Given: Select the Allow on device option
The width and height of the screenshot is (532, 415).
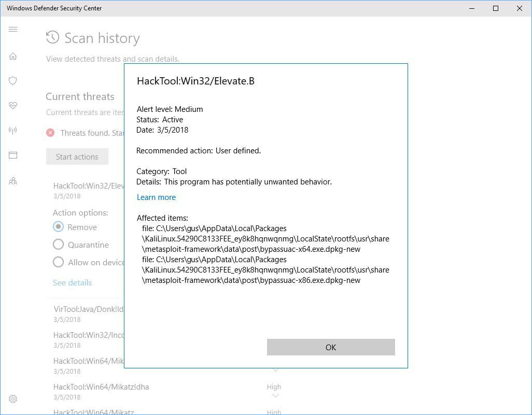Looking at the screenshot, I should [x=59, y=262].
